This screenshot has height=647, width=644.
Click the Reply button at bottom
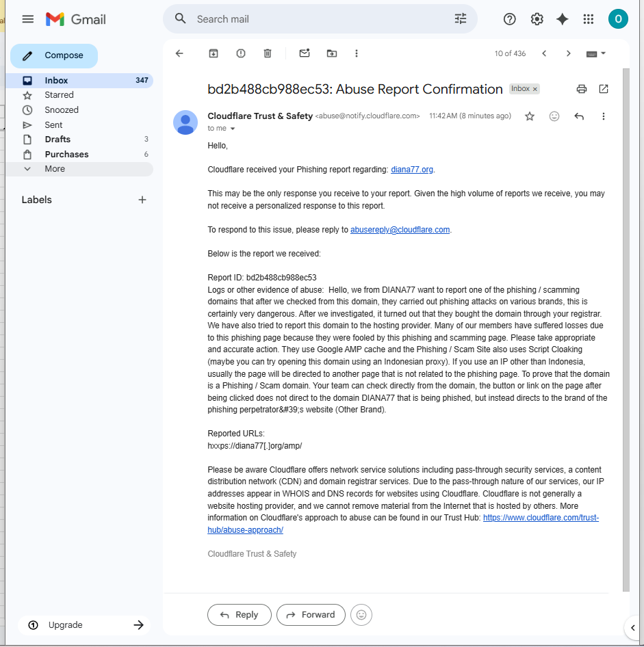[x=240, y=615]
